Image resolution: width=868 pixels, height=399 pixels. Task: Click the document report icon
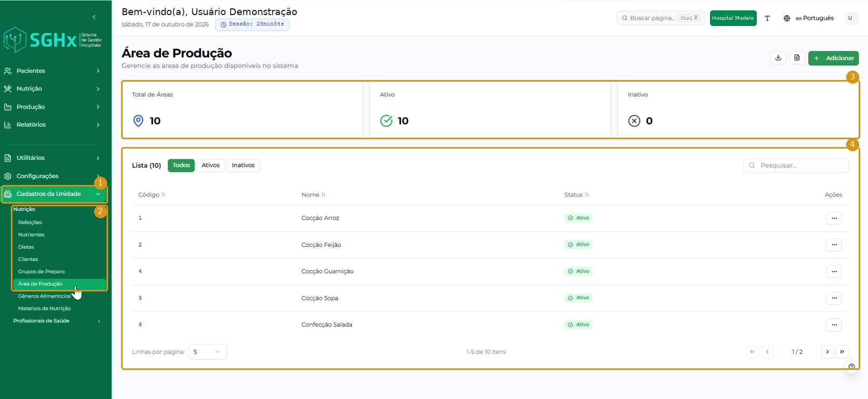point(797,58)
